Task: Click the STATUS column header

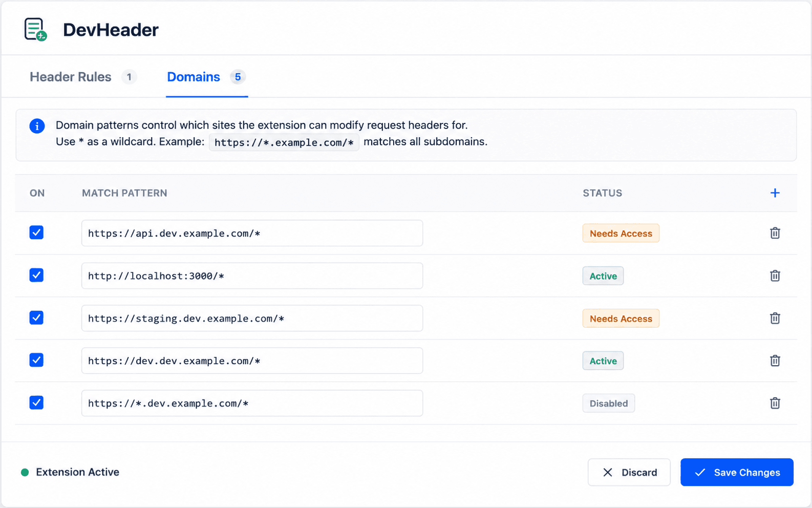Action: click(603, 193)
